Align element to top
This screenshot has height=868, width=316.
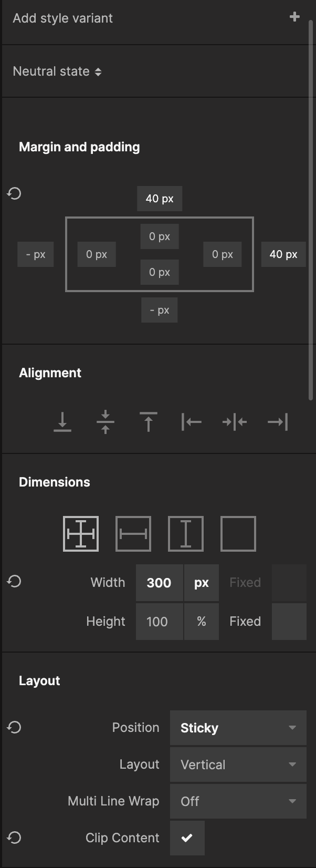point(149,422)
